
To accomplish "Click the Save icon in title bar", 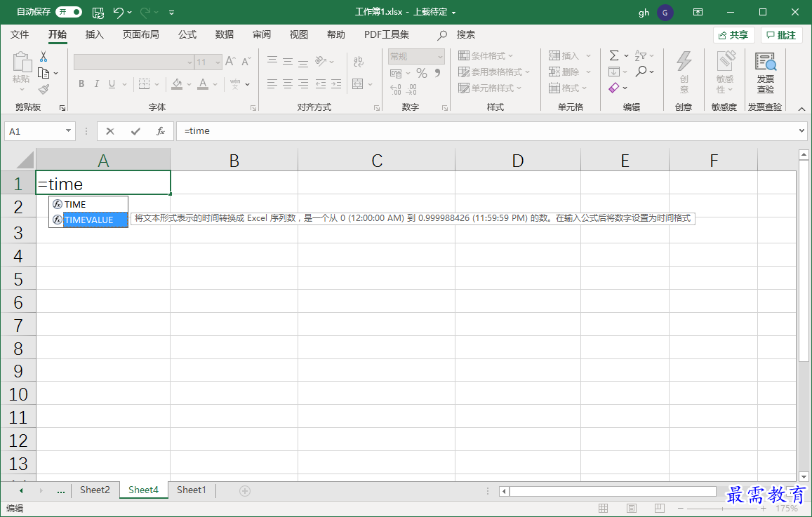I will click(x=98, y=12).
